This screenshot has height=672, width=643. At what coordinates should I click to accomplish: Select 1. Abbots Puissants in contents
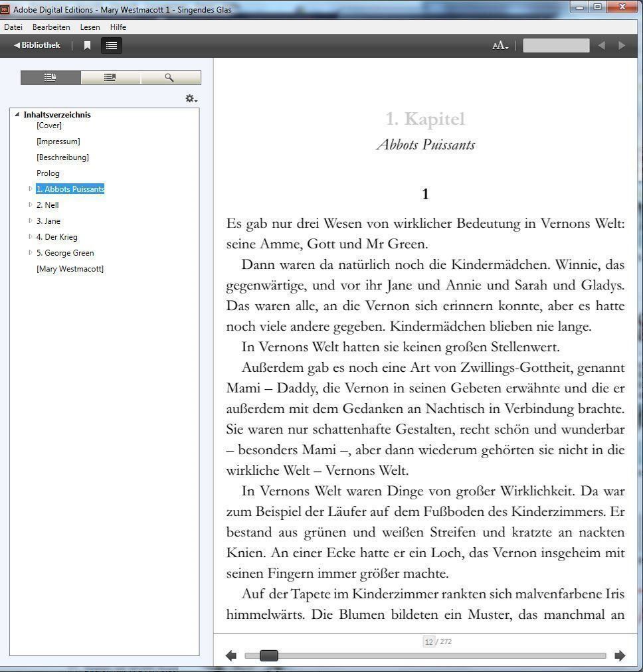tap(70, 189)
